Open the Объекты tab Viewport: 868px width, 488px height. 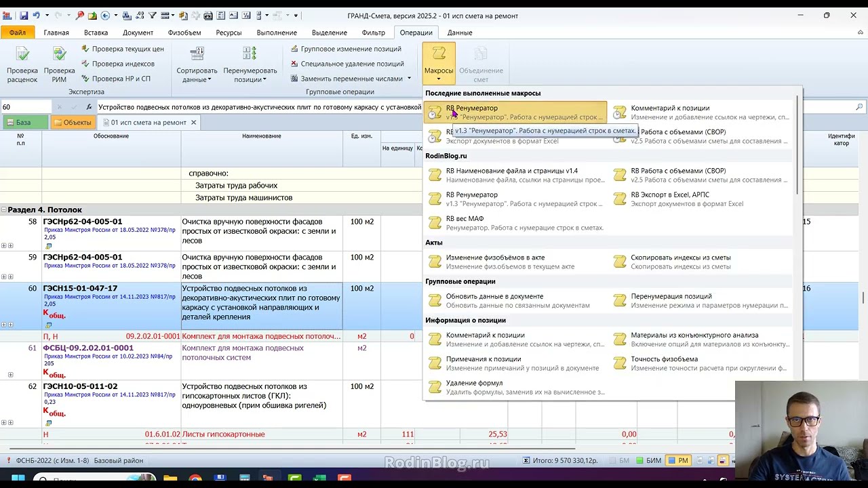tap(73, 123)
